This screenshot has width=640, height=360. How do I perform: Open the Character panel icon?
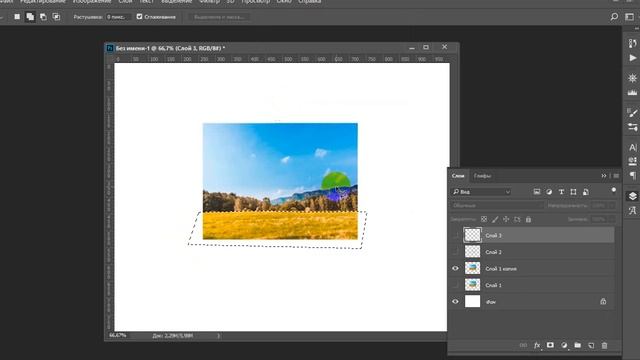(632, 147)
